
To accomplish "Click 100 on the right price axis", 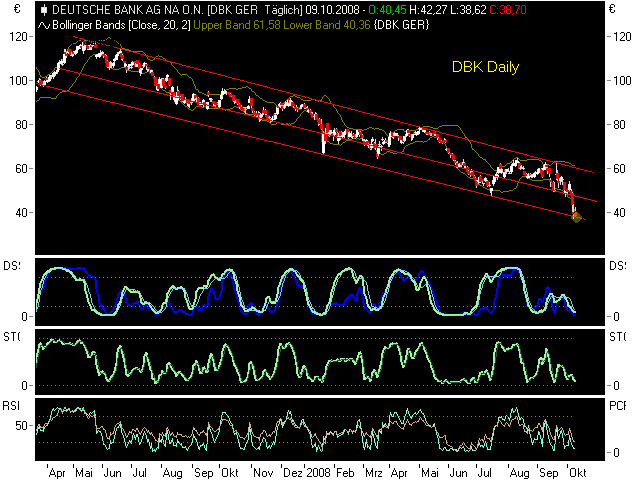I will click(622, 81).
